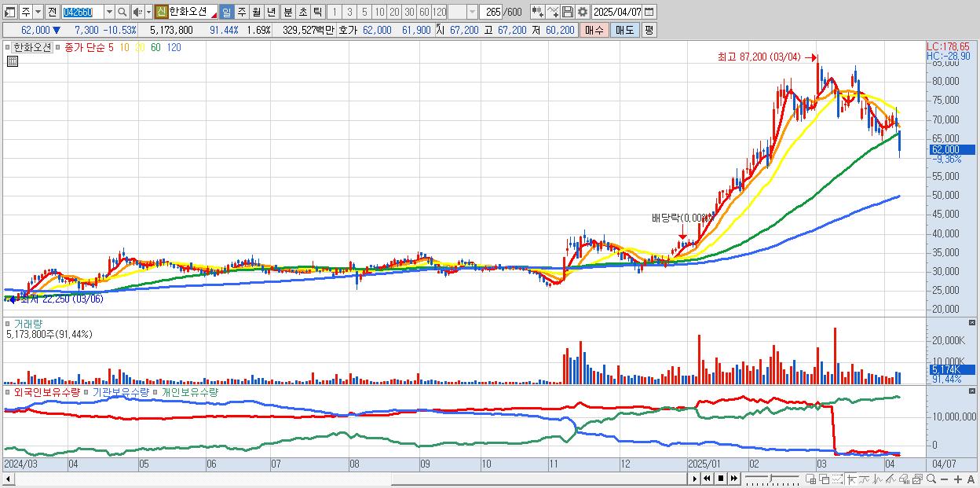This screenshot has height=488, width=980.
Task: Click the 주 button in top toolbar
Action: tap(24, 12)
